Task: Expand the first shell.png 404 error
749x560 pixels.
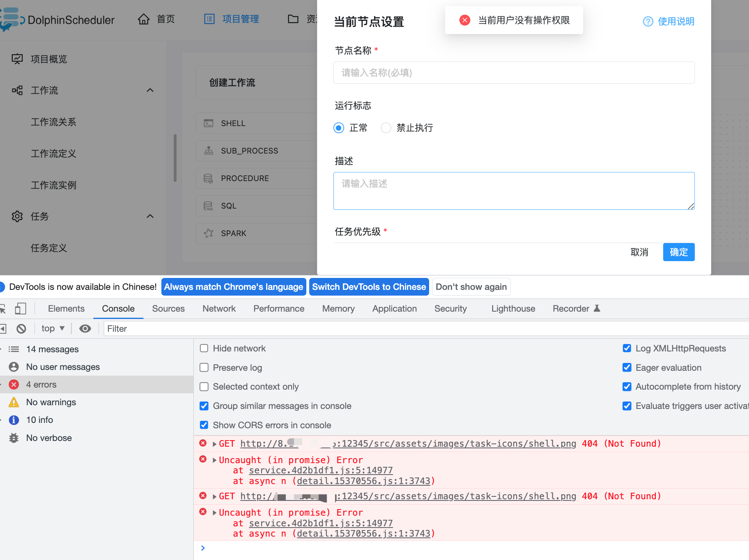Action: click(214, 443)
